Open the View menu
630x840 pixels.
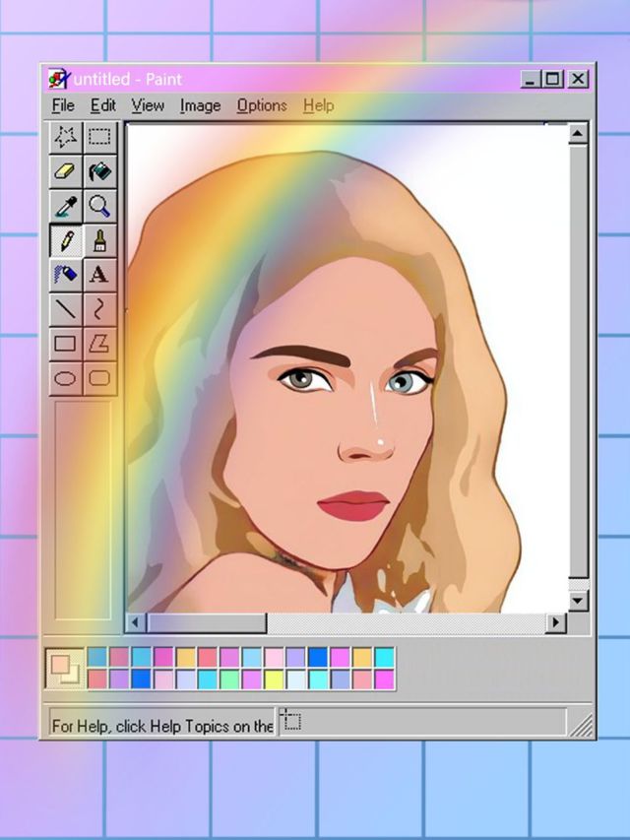click(x=148, y=105)
